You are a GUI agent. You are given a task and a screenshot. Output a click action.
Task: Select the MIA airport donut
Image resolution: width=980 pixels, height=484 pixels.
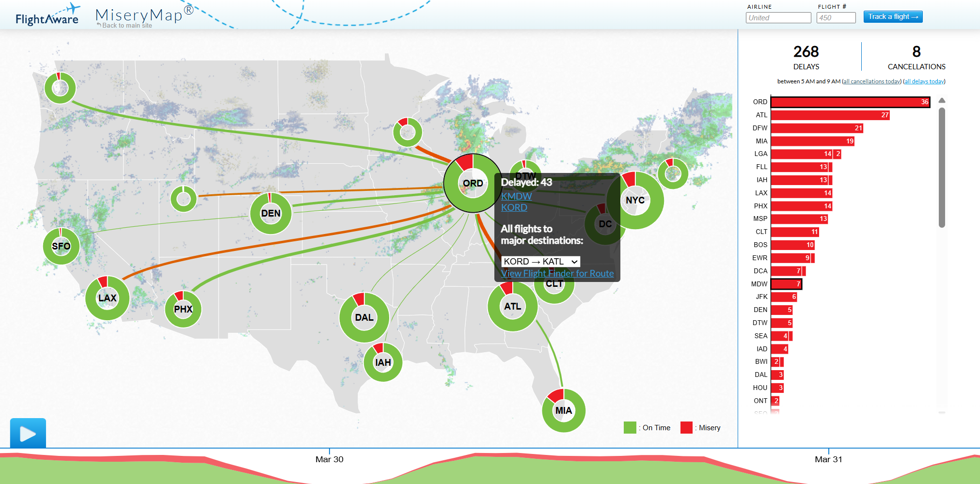coord(564,410)
